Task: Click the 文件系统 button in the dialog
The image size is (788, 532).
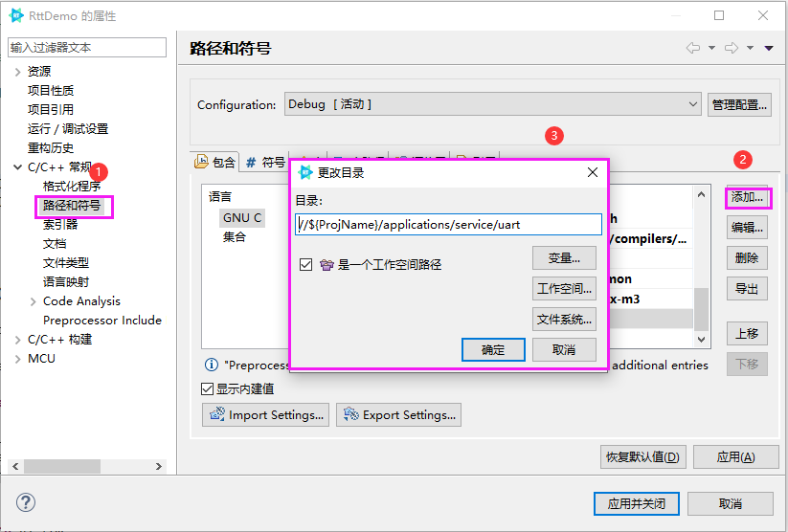Action: [564, 320]
